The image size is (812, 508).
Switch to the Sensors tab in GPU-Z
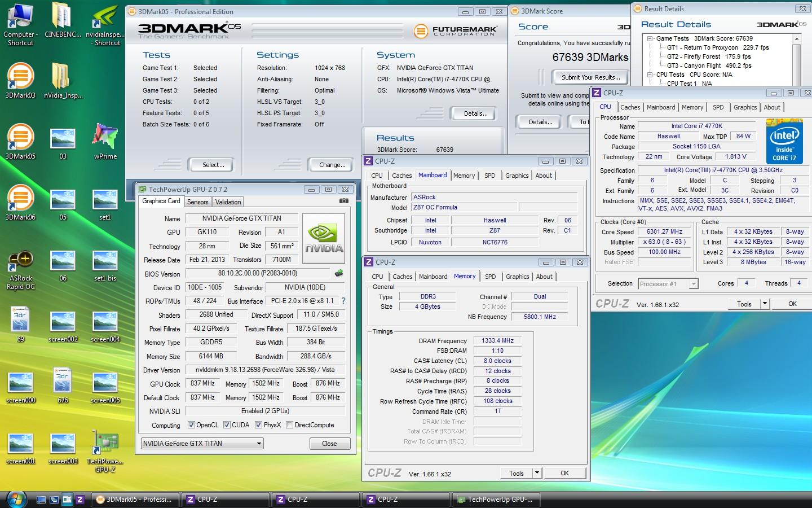coord(197,202)
